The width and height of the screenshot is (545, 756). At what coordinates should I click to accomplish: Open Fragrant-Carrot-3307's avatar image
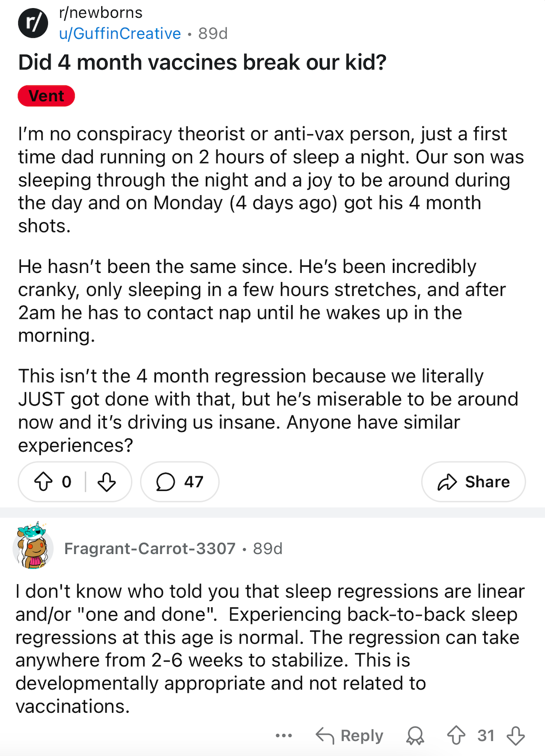coord(33,546)
